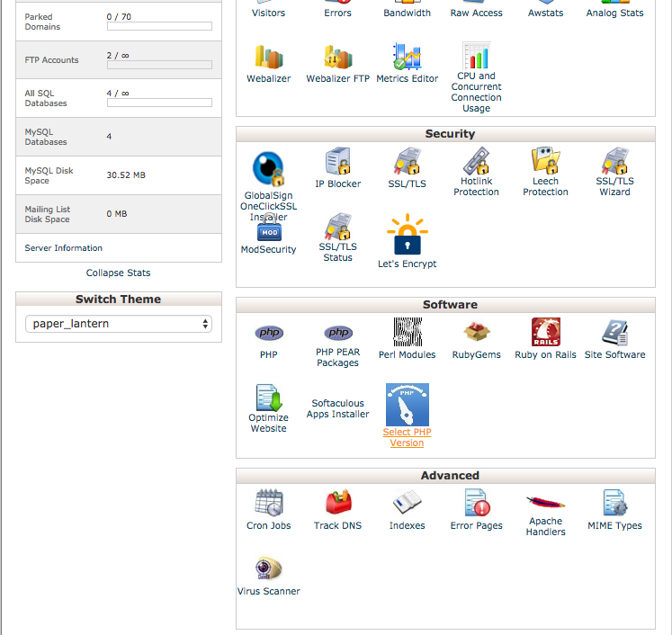Click the Mailing List Disk Space label
672x635 pixels.
click(47, 214)
